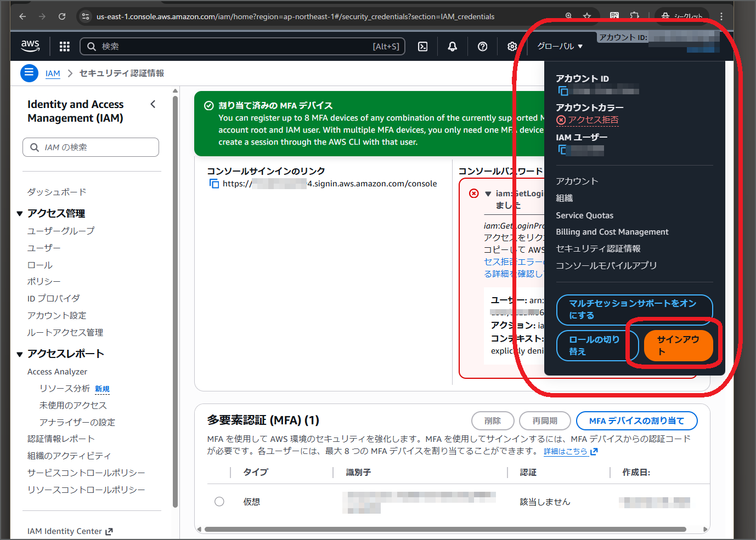Screen dimensions: 756x540
Task: Open ダッシュボード in IAM sidebar
Action: [57, 192]
